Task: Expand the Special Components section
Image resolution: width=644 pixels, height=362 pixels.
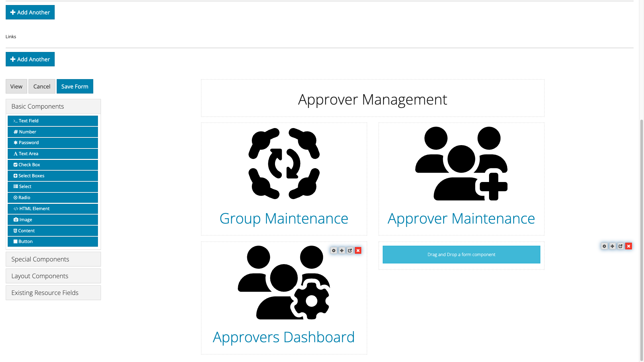Action: pyautogui.click(x=53, y=259)
